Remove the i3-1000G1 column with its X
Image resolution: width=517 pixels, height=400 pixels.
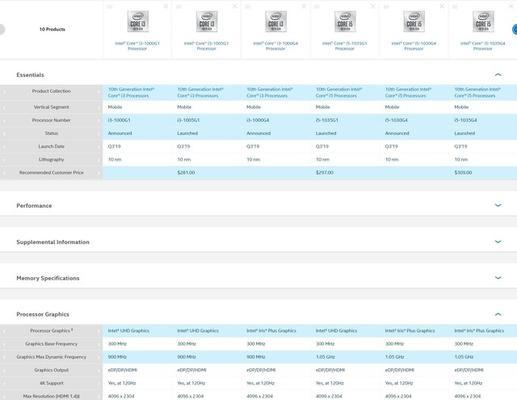pyautogui.click(x=165, y=6)
